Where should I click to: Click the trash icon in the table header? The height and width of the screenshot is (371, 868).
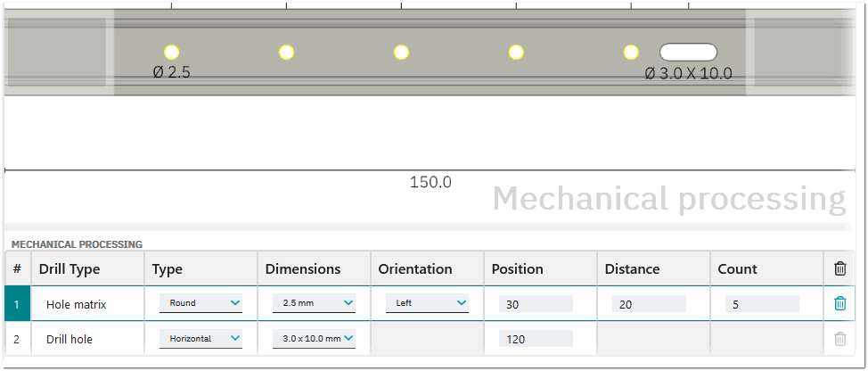(x=839, y=268)
